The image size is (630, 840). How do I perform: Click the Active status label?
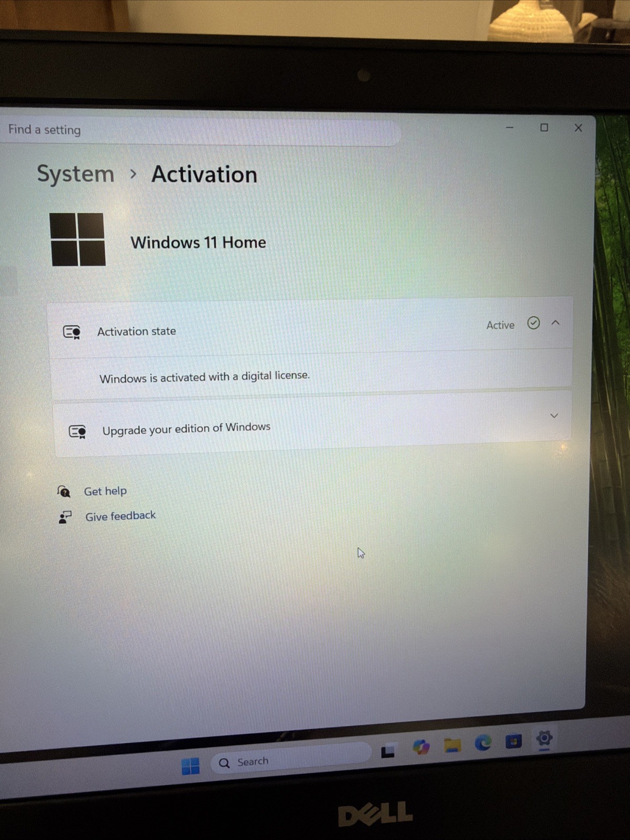tap(500, 325)
